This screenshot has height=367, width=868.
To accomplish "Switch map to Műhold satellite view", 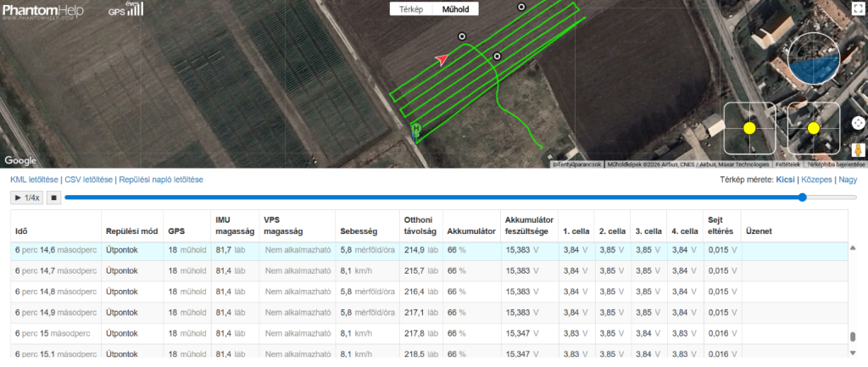I will (x=455, y=8).
